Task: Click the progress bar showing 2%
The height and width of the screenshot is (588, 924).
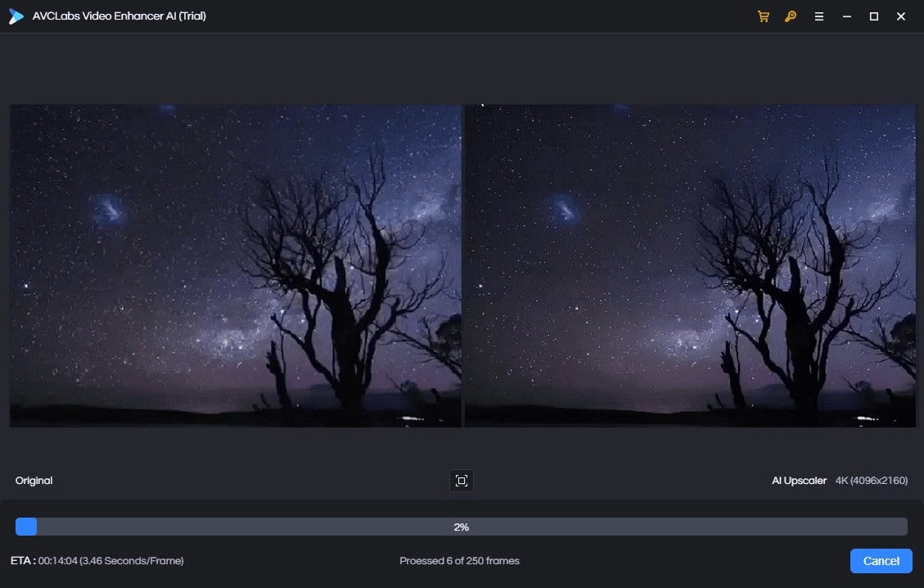Action: click(x=461, y=527)
